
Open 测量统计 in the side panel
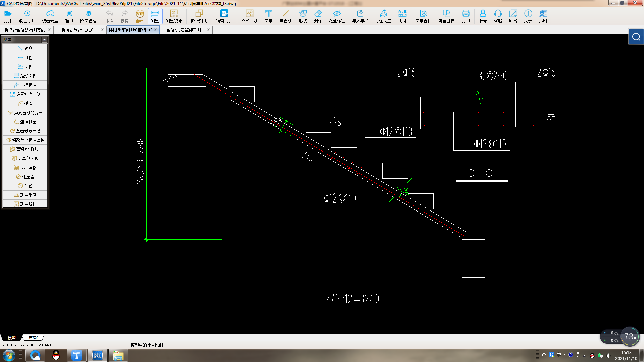pyautogui.click(x=25, y=204)
